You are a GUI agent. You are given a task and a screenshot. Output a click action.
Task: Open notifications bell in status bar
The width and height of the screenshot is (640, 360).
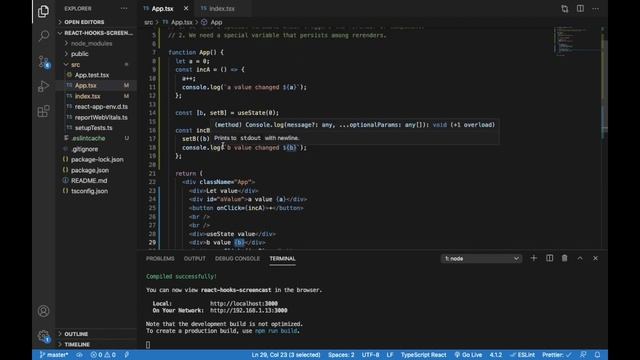598,355
